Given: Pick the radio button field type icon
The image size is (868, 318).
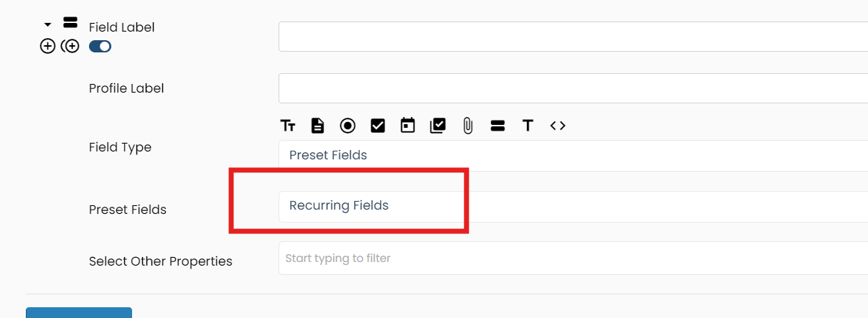Looking at the screenshot, I should click(x=347, y=126).
